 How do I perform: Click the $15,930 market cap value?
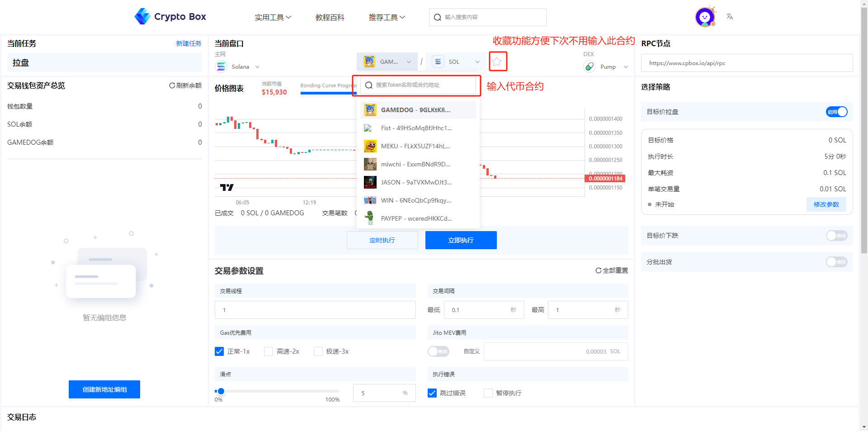274,92
